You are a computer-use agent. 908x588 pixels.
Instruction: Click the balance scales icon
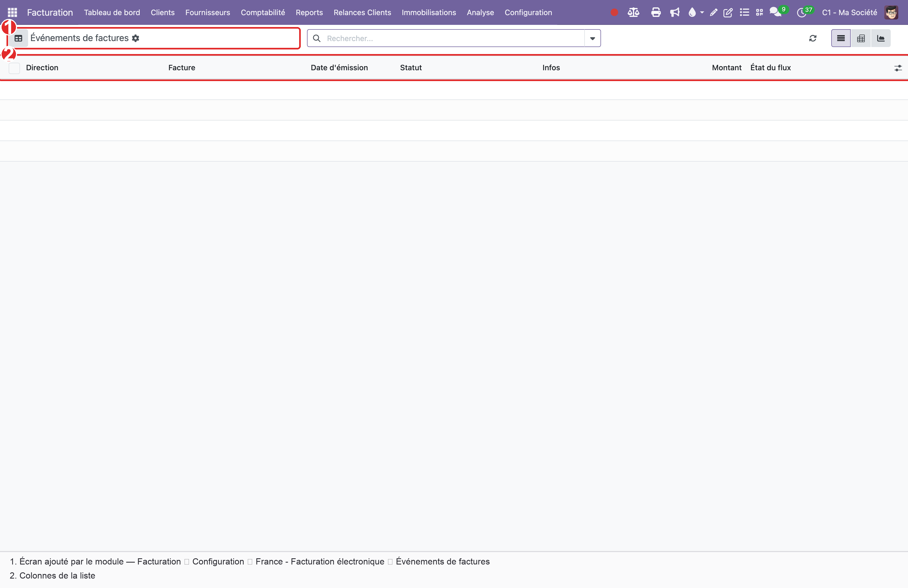(x=633, y=13)
